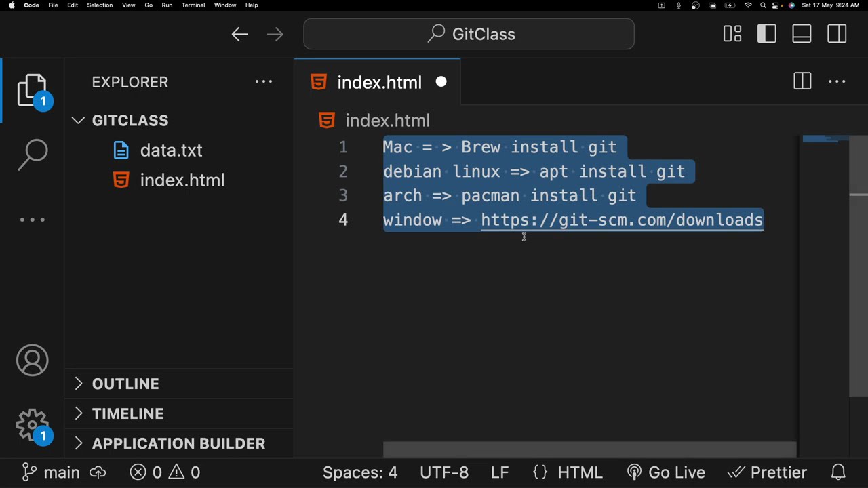Toggle the secondary side bar
The width and height of the screenshot is (868, 488).
tap(837, 34)
